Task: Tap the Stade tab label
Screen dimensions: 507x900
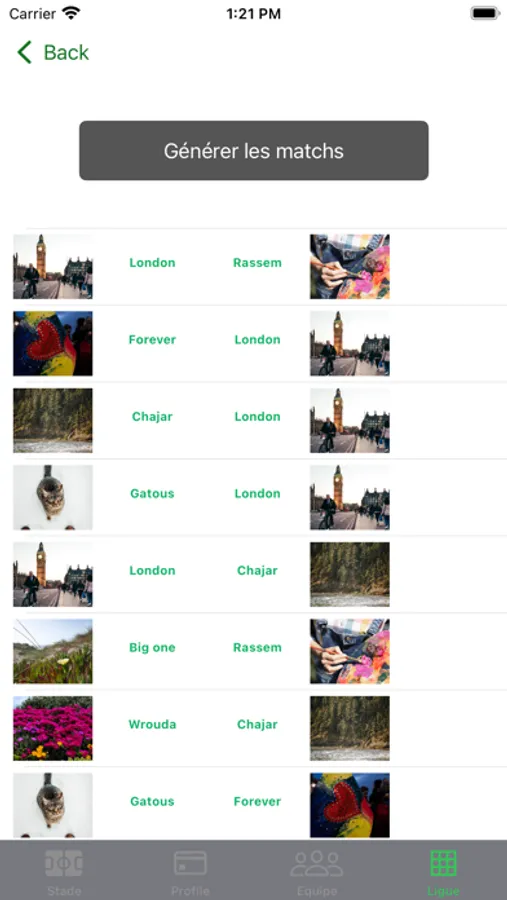Action: tap(64, 891)
